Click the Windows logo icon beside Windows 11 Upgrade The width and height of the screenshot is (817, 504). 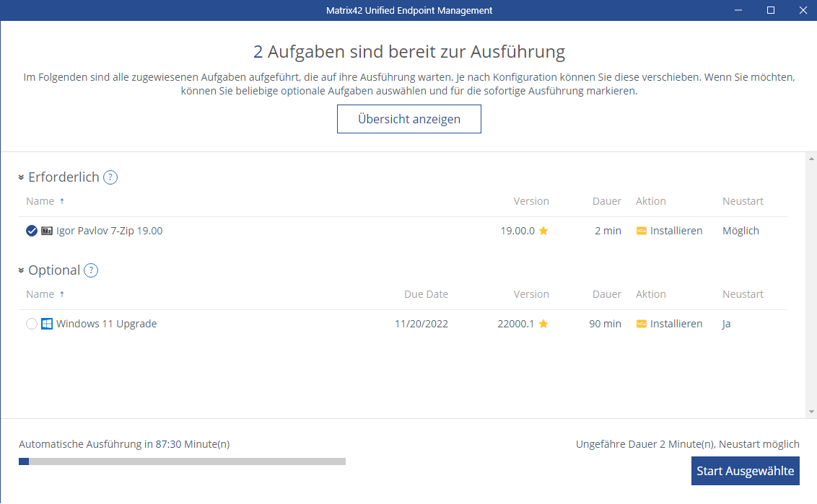(x=47, y=324)
